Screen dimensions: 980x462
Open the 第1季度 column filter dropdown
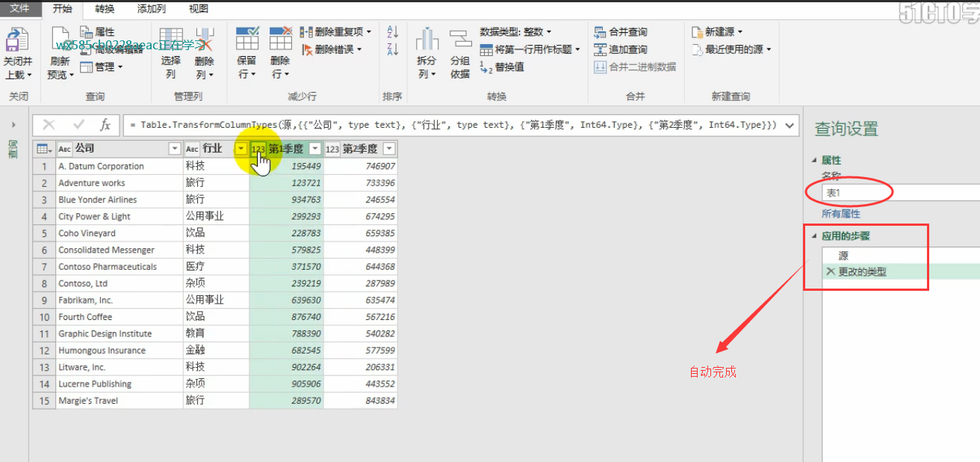315,149
